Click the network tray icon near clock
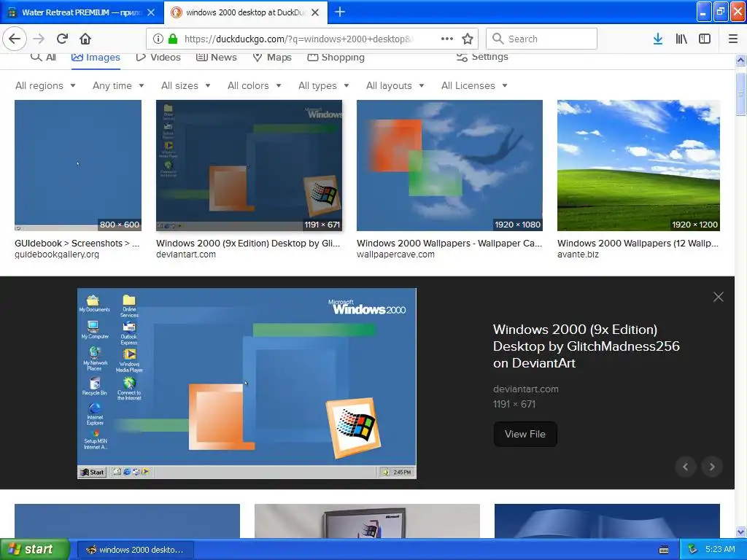 [x=693, y=549]
